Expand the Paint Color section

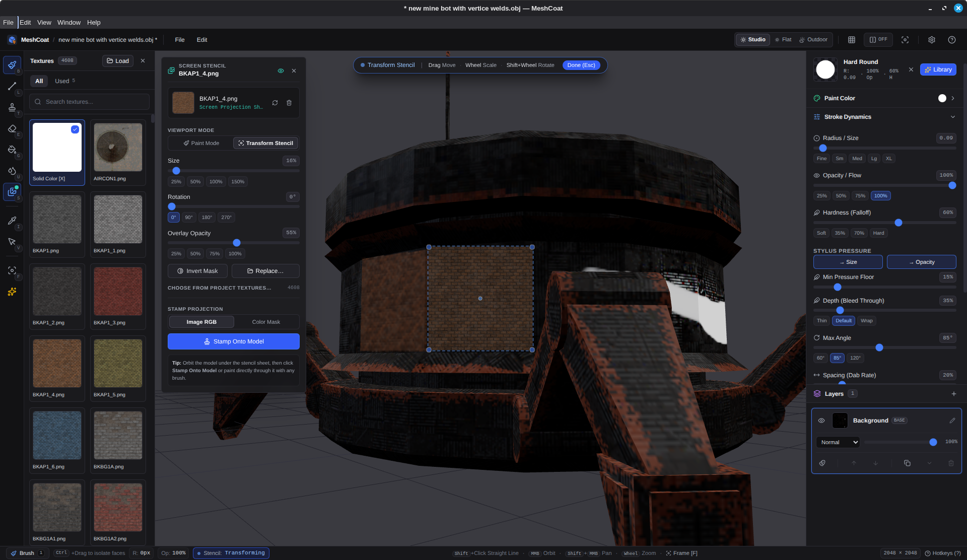(x=953, y=98)
